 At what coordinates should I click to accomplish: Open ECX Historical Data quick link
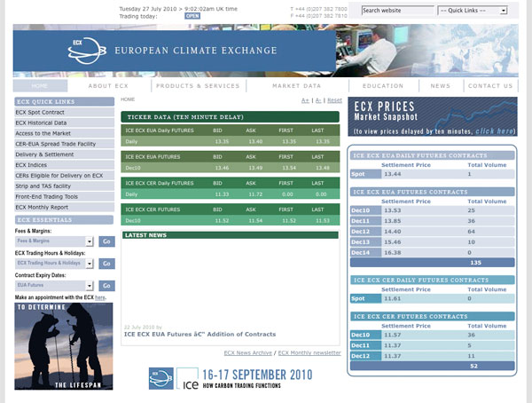pyautogui.click(x=64, y=123)
